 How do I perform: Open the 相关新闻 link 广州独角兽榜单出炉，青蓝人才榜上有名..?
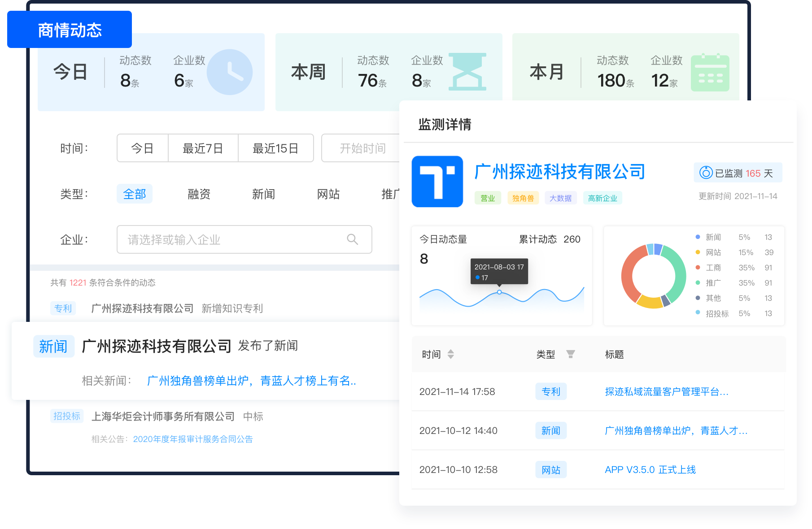[x=252, y=381]
